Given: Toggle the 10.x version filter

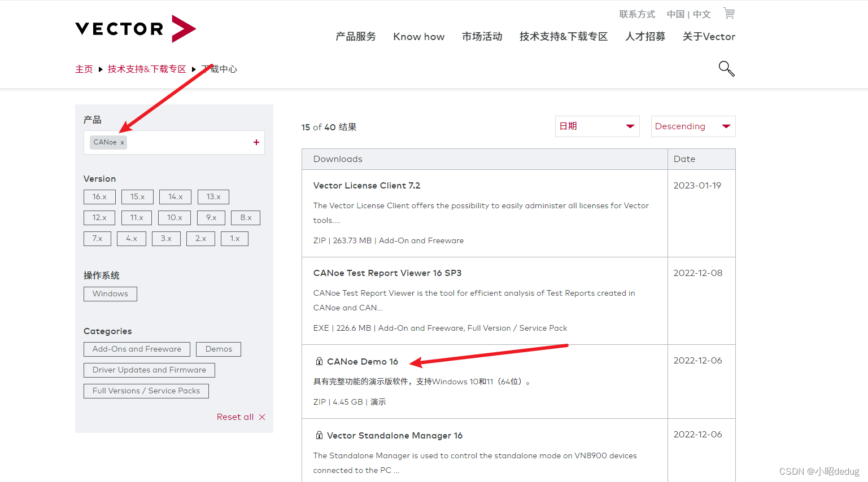Looking at the screenshot, I should tap(175, 218).
